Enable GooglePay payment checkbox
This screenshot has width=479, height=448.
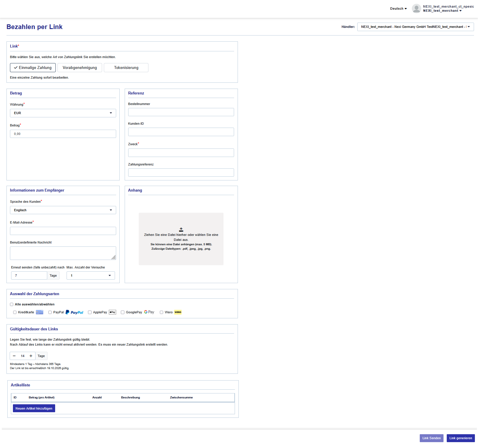[x=123, y=312]
